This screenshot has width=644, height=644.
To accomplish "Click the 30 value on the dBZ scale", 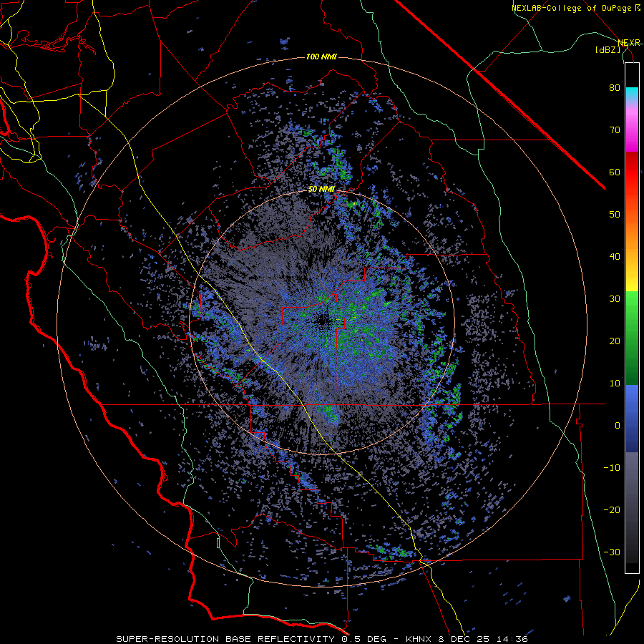I will (615, 299).
